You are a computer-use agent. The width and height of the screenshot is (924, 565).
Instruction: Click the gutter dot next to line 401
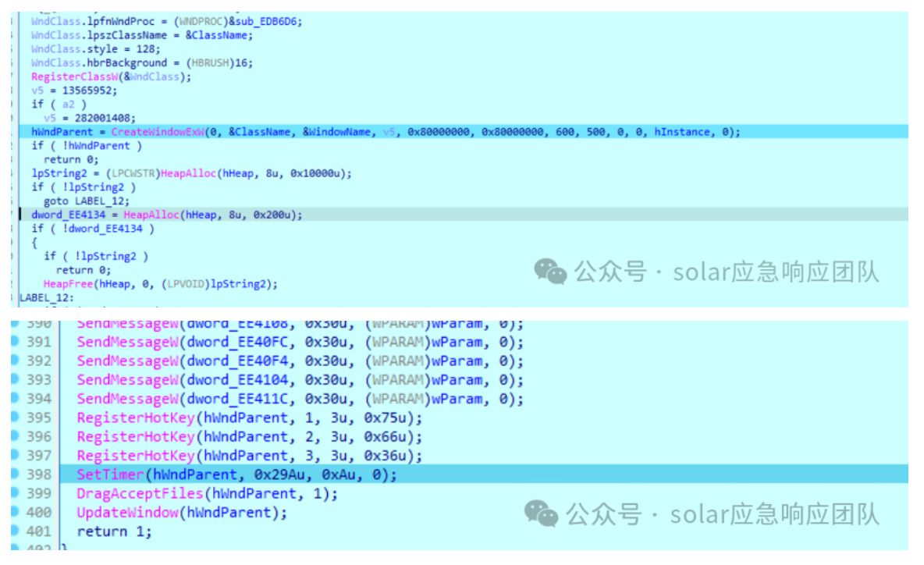click(15, 531)
